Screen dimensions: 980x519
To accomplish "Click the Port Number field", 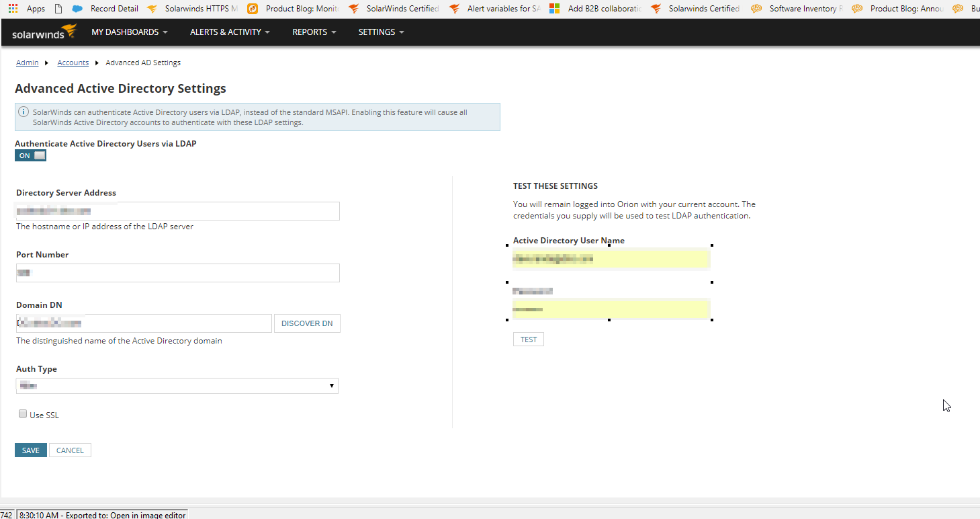I will 178,273.
